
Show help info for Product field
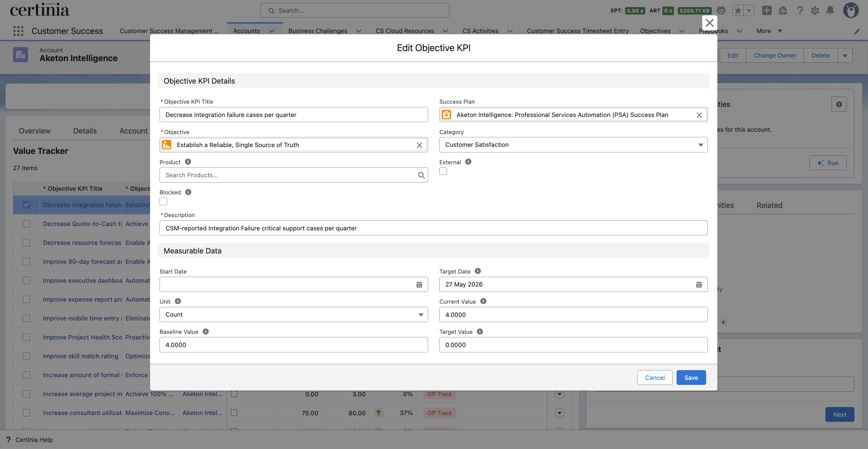point(188,162)
